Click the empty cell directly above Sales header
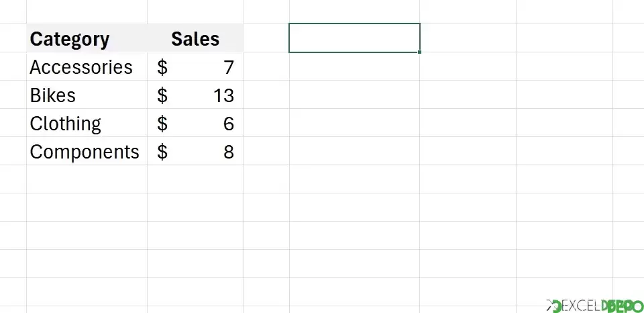The height and width of the screenshot is (313, 644). click(195, 11)
